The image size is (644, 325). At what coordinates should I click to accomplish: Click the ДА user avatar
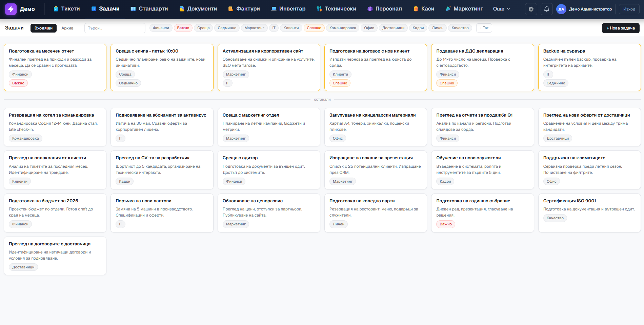click(561, 9)
